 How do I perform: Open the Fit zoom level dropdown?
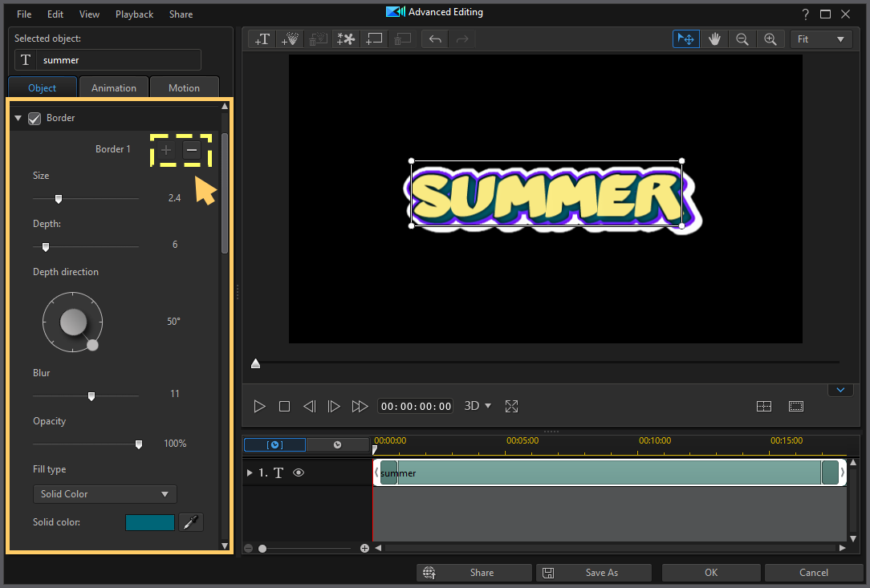tap(820, 39)
